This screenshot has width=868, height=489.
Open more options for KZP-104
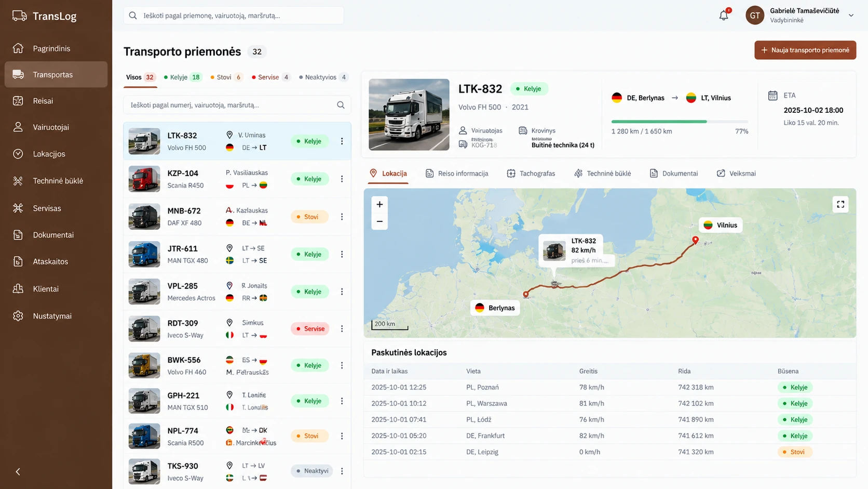pos(342,179)
